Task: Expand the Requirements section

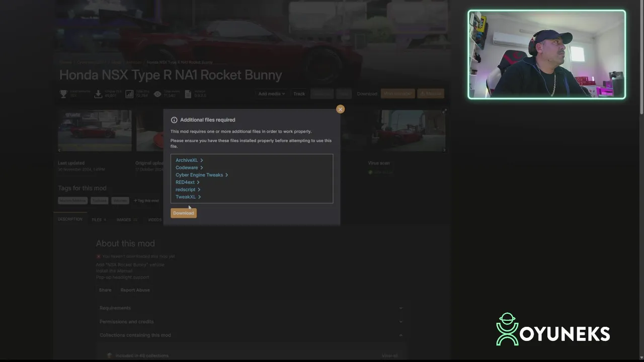Action: tap(251, 308)
